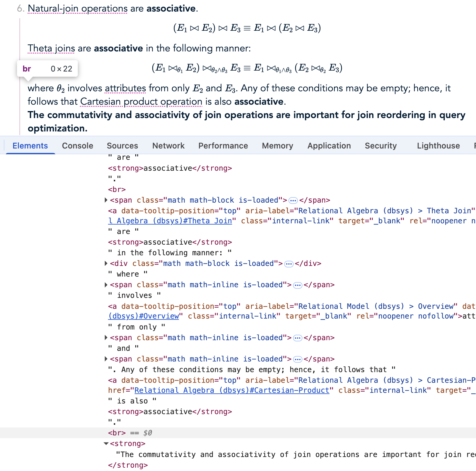The image size is (476, 471).
Task: Open the Lighthouse tab
Action: [438, 146]
